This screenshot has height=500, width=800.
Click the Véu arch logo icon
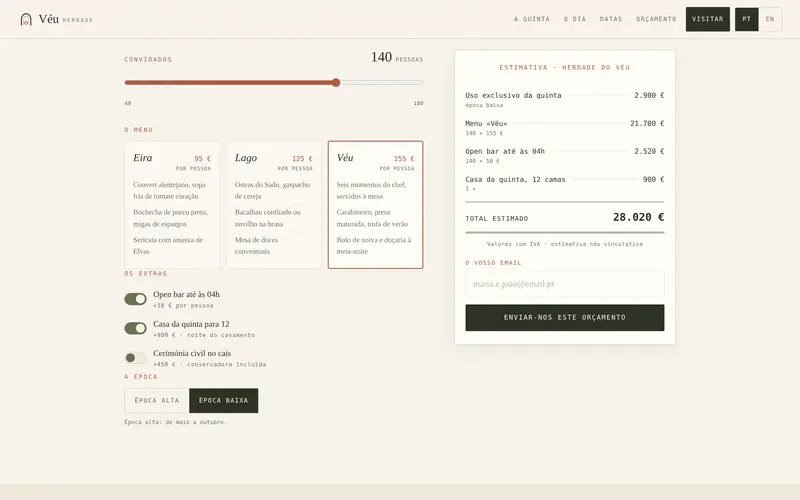[x=26, y=19]
